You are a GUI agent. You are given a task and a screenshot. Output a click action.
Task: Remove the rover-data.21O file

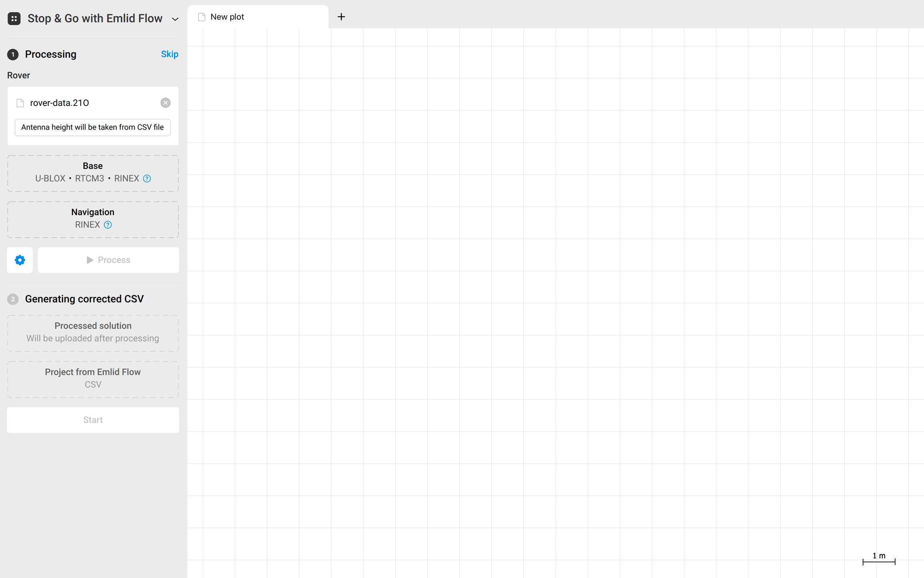click(165, 103)
